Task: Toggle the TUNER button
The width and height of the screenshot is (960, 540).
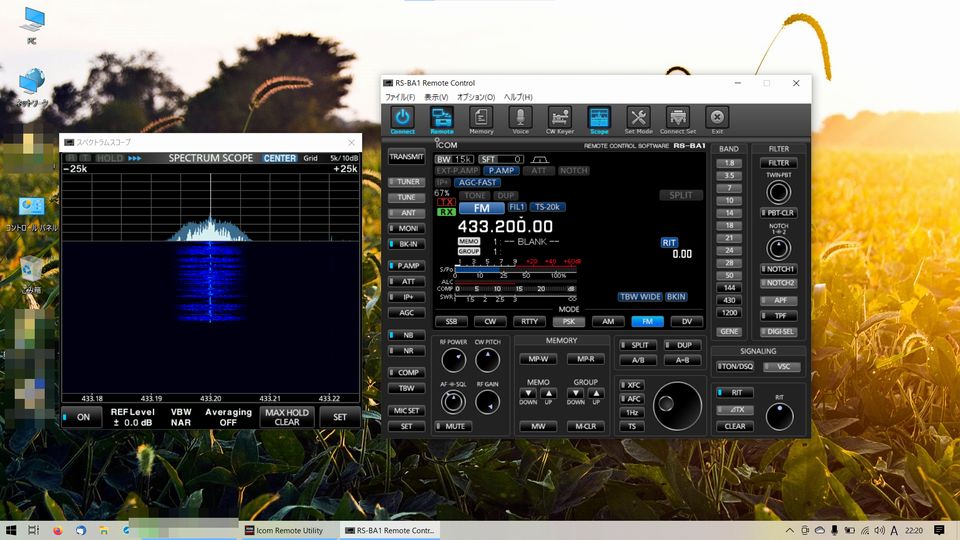Action: 407,182
